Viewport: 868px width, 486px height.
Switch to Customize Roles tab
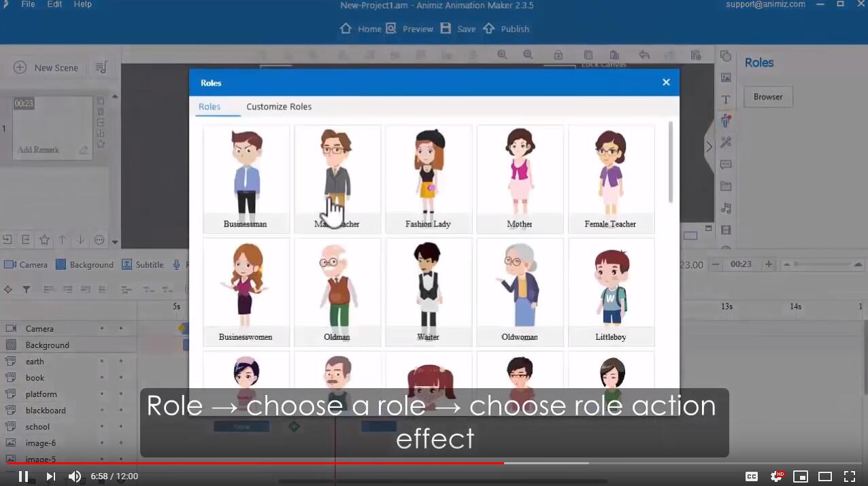279,107
